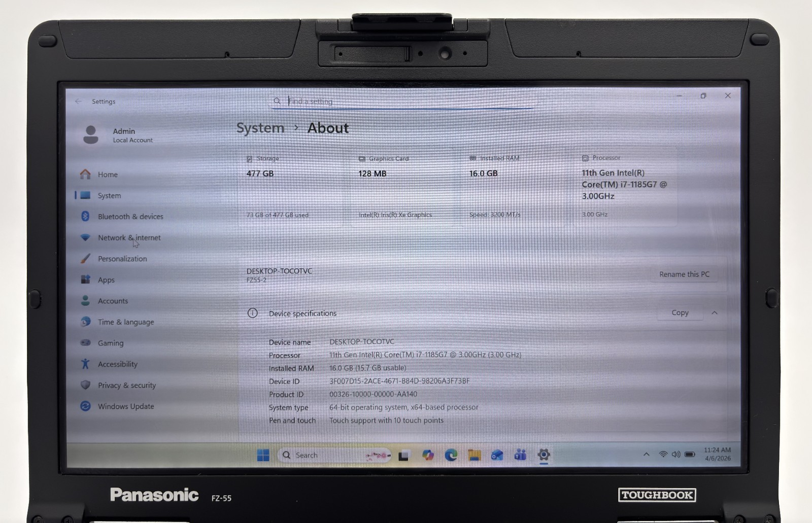Click the Admin local account profile

tap(118, 135)
